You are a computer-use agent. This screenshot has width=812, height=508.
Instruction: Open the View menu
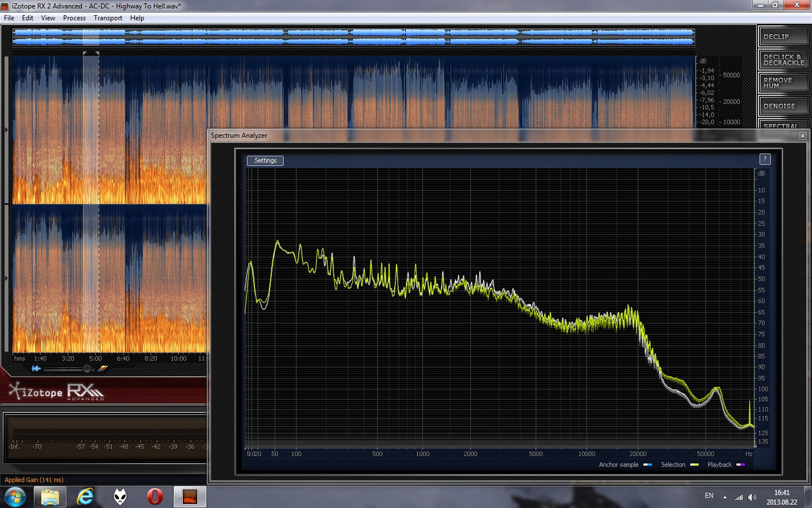pyautogui.click(x=48, y=18)
